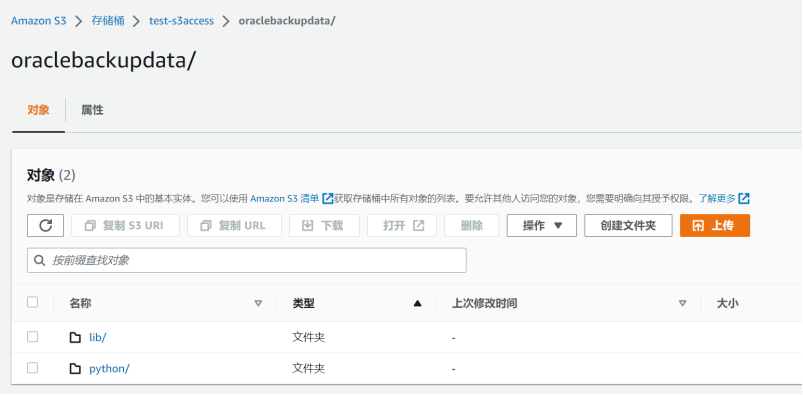This screenshot has width=803, height=395.
Task: Open test-s3access bucket breadcrumb
Action: [181, 21]
